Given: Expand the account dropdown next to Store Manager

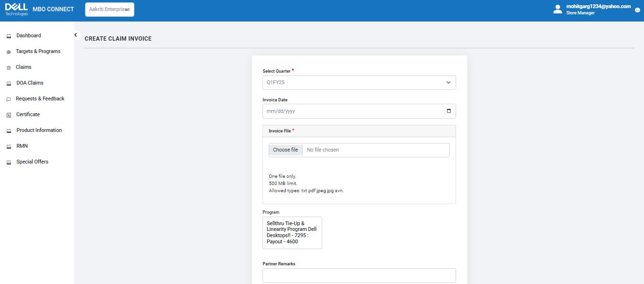Looking at the screenshot, I should 637,10.
